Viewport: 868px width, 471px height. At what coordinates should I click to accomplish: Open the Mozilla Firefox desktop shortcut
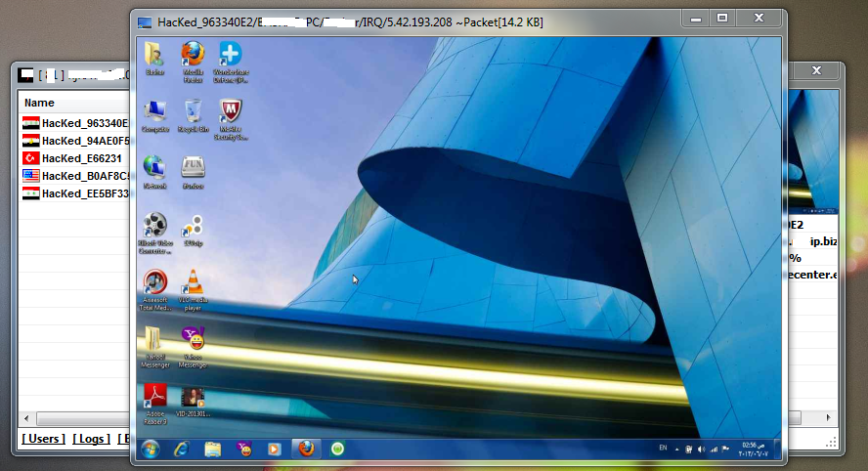(193, 62)
